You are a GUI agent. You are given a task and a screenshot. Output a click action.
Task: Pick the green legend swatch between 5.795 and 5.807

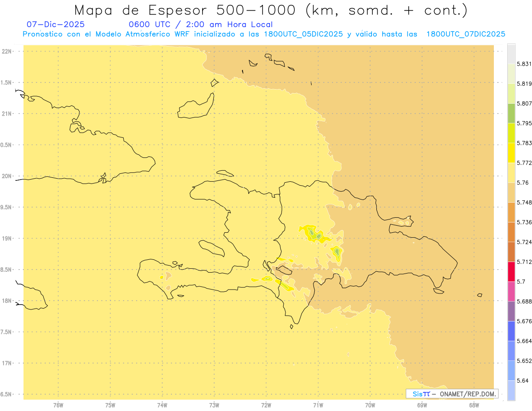coord(511,114)
